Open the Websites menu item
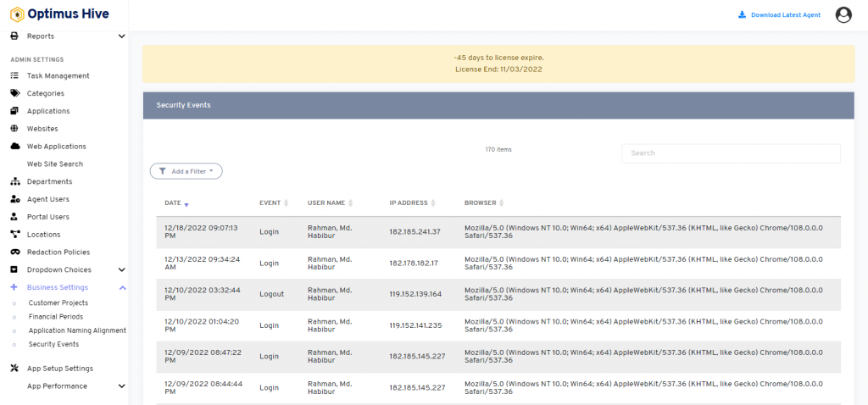The height and width of the screenshot is (405, 868). (42, 129)
